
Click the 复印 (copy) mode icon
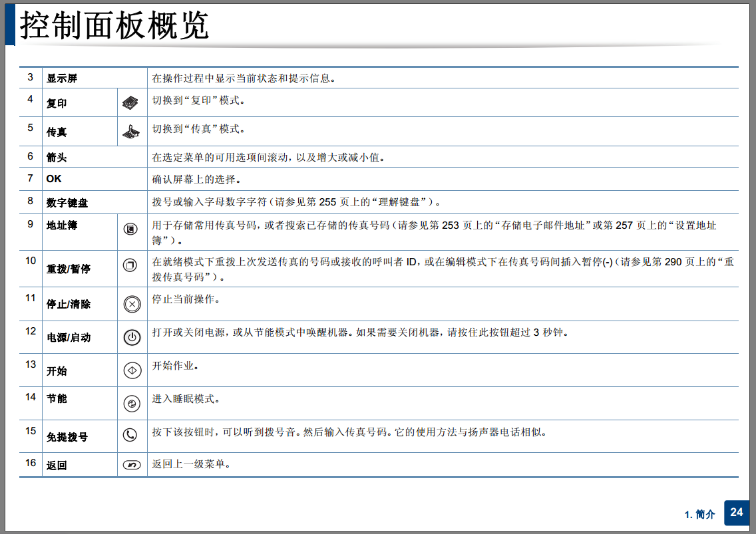click(x=130, y=102)
